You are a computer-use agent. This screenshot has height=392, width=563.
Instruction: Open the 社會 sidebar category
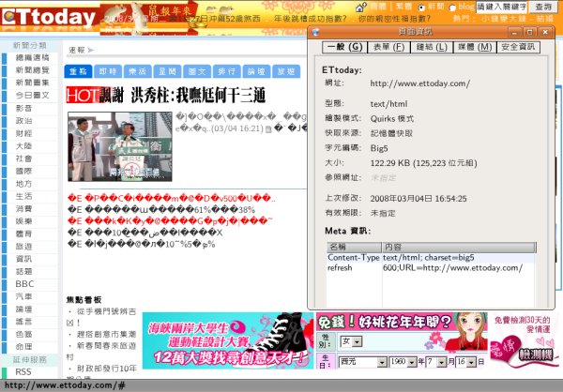(x=23, y=158)
